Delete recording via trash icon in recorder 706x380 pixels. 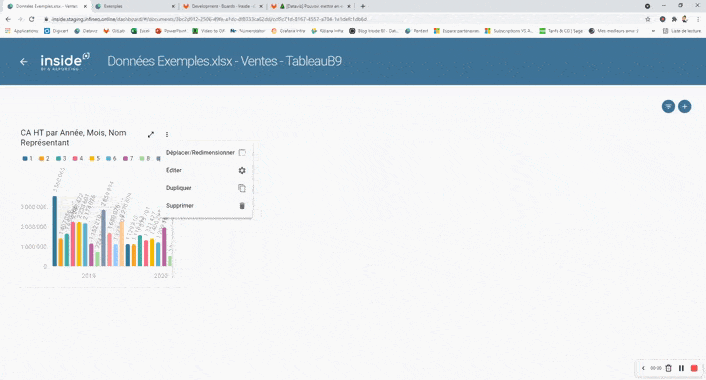[x=669, y=368]
